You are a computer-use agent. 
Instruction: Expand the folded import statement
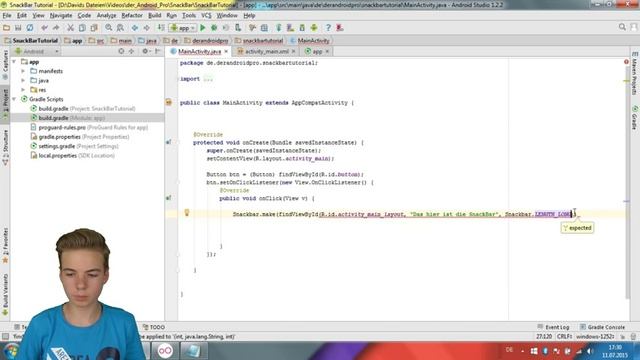208,79
